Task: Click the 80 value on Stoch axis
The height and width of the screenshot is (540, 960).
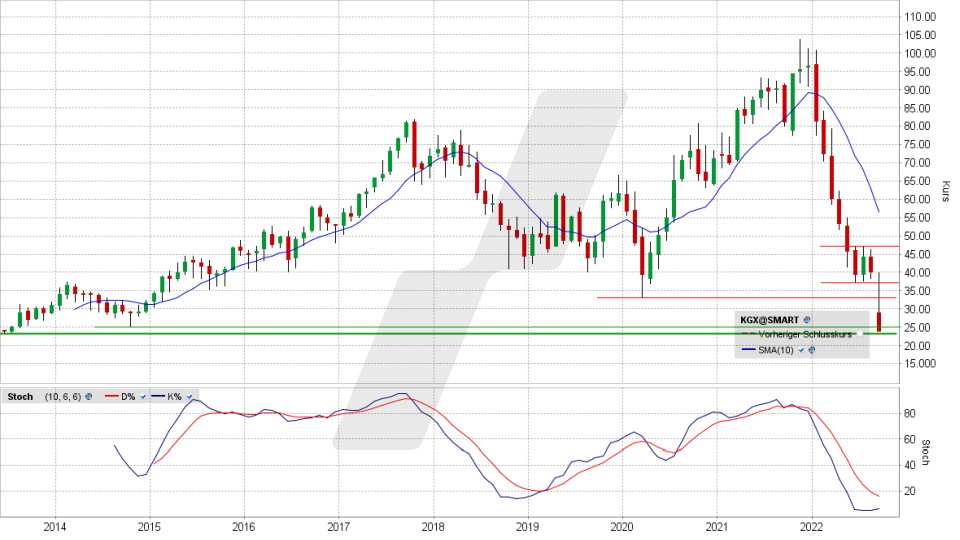Action: pos(910,414)
